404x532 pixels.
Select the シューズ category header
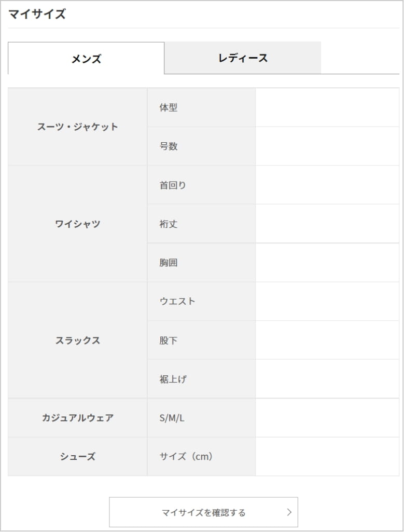tap(78, 457)
